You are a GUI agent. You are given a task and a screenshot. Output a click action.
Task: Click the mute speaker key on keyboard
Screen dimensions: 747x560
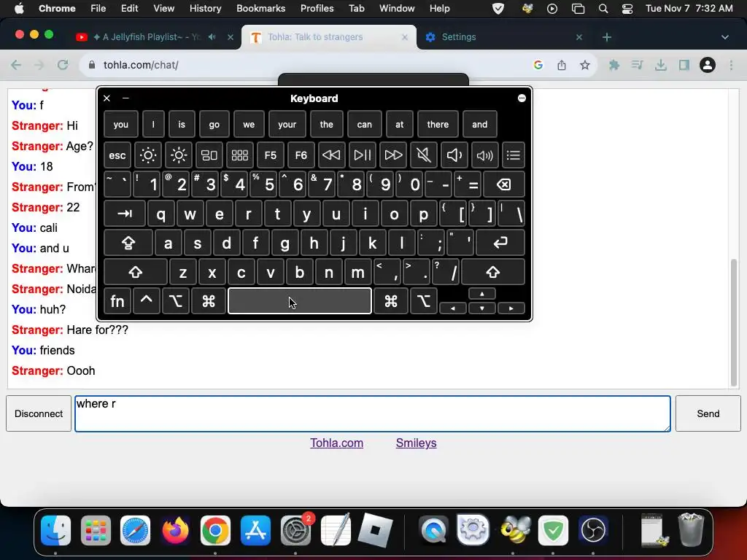pyautogui.click(x=424, y=155)
